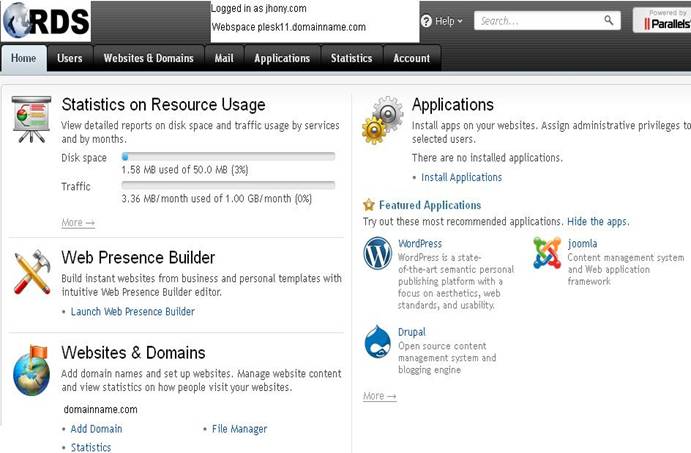Click the Featured Applications star icon
The height and width of the screenshot is (453, 691).
368,205
